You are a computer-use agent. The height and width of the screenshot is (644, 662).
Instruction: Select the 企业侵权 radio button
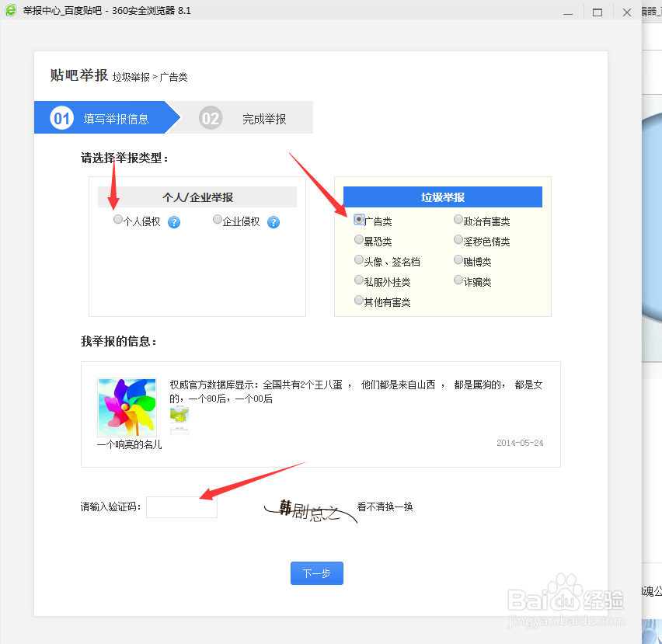coord(218,219)
